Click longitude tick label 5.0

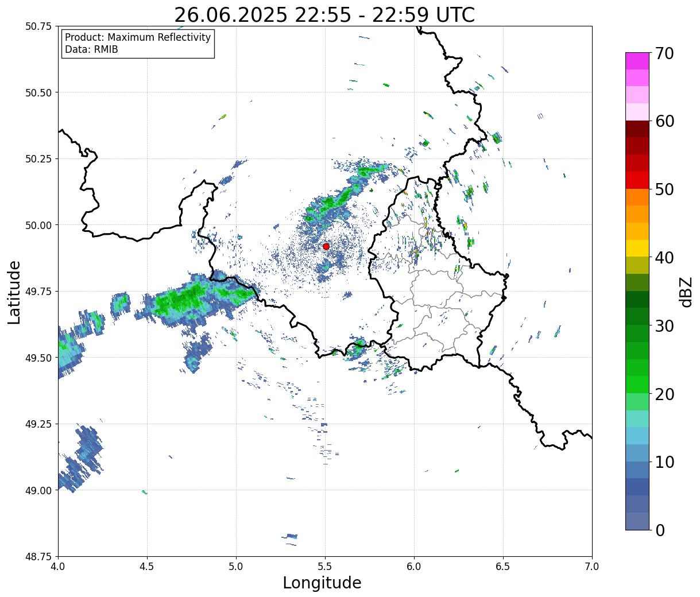[236, 567]
